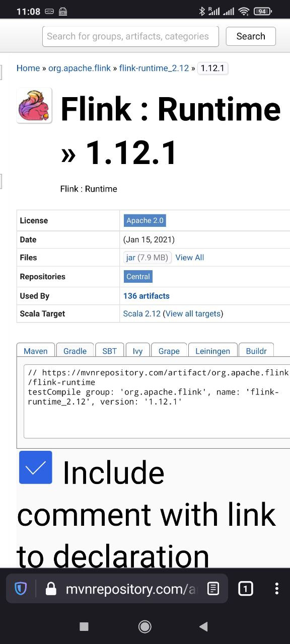290x644 pixels.
Task: Download the jar (7.9 MB) file
Action: [148, 258]
